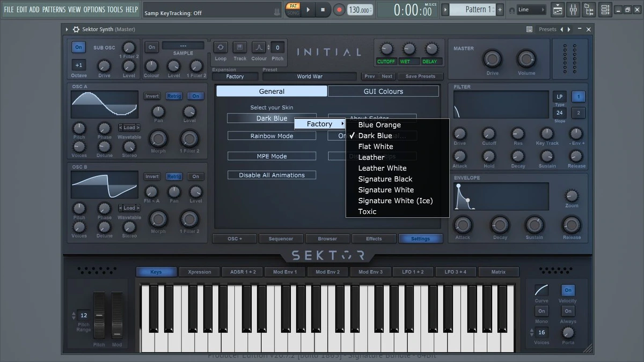
Task: Click the Sub Osc Drive knob
Action: pos(104,66)
